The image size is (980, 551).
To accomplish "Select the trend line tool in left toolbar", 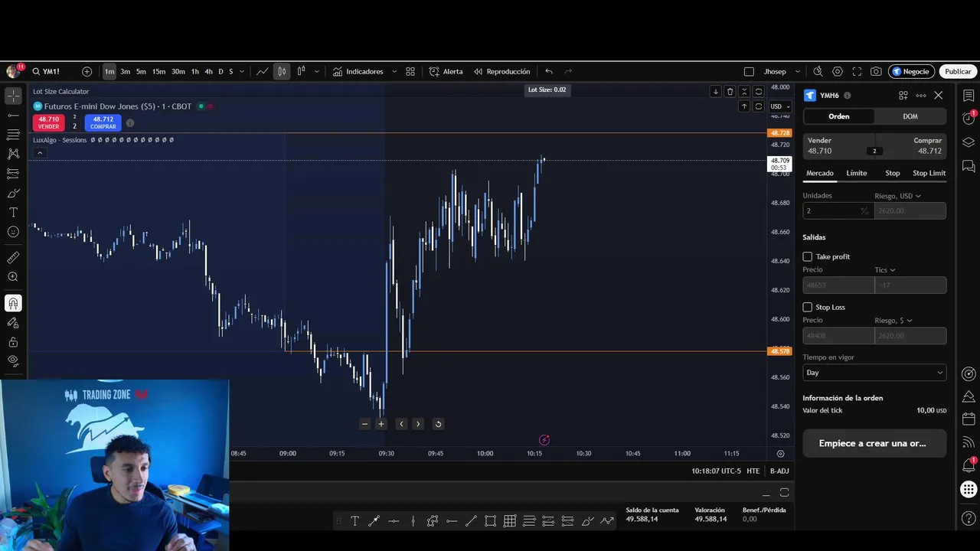I will click(x=13, y=115).
